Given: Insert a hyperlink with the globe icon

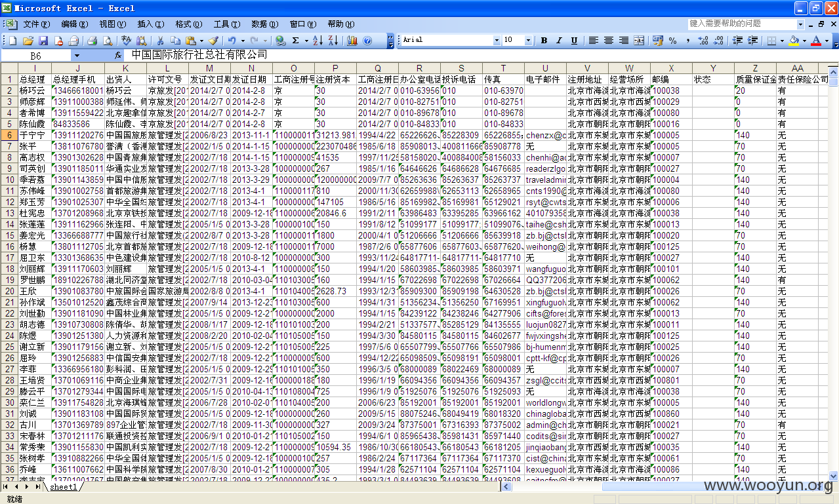Looking at the screenshot, I should point(281,41).
